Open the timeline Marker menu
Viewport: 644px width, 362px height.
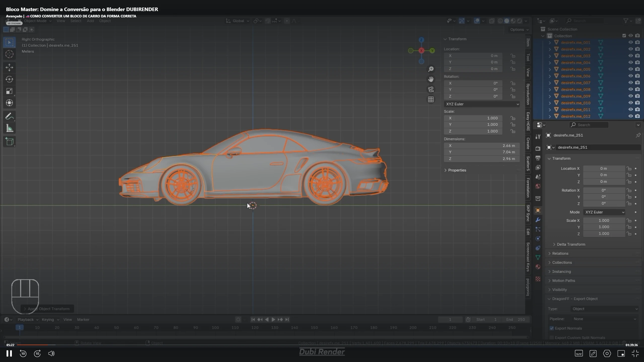(83, 319)
